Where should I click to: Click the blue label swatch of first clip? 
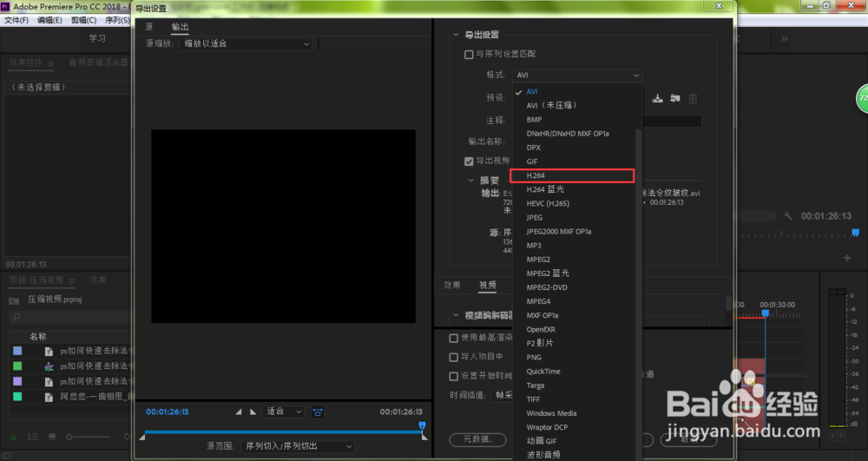(17, 351)
